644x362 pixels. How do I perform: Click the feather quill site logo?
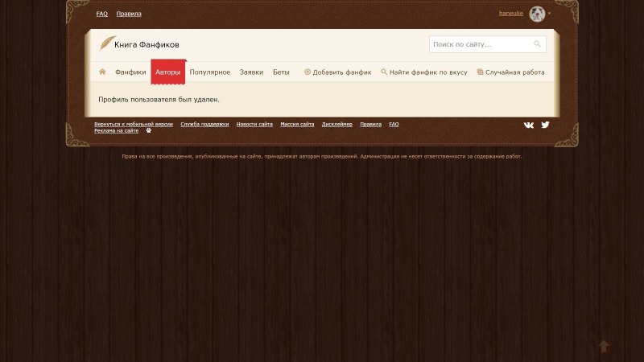coord(106,44)
